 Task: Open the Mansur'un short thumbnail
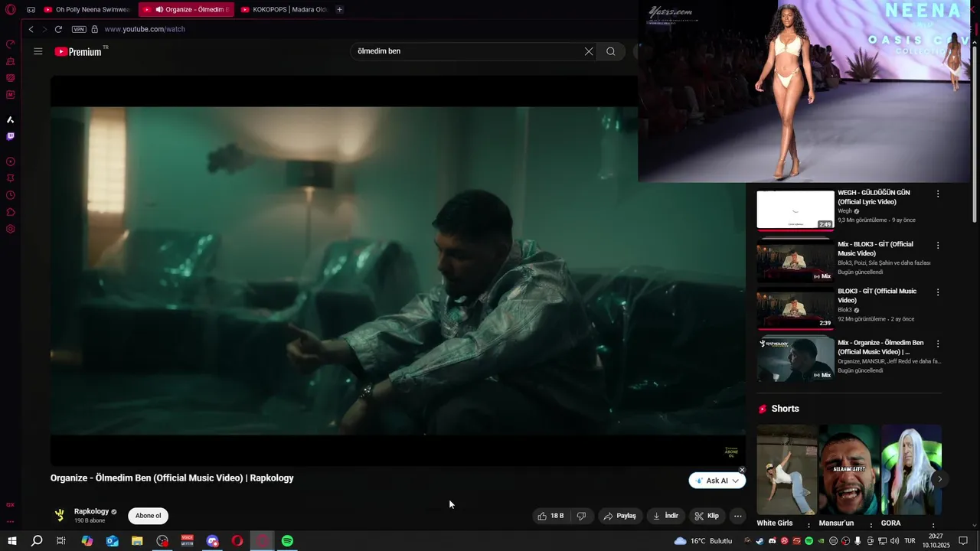pos(849,470)
